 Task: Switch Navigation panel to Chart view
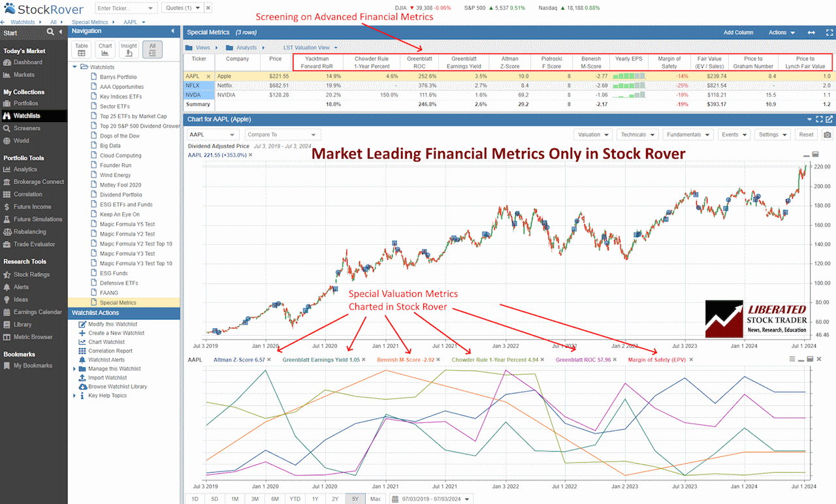coord(105,50)
